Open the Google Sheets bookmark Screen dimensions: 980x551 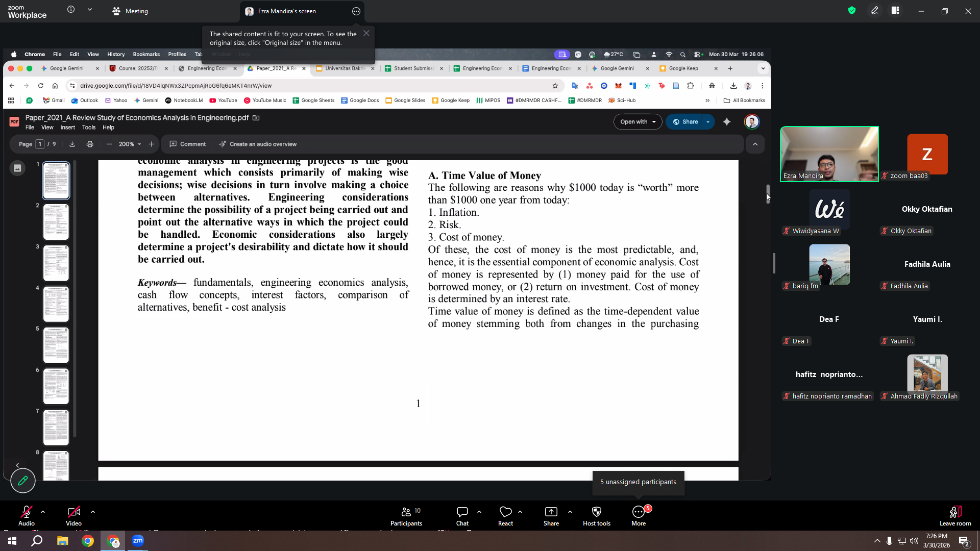(x=313, y=101)
